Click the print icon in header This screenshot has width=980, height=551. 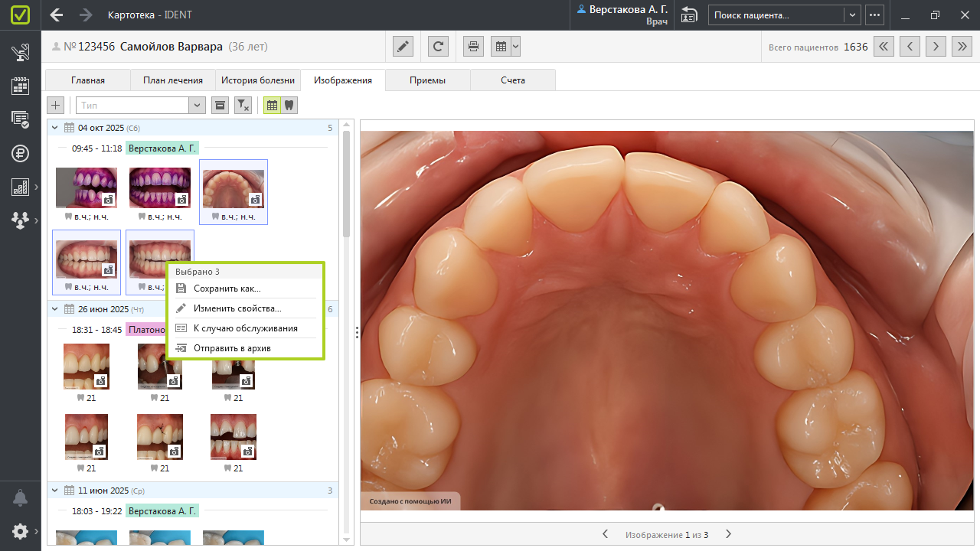pos(474,47)
